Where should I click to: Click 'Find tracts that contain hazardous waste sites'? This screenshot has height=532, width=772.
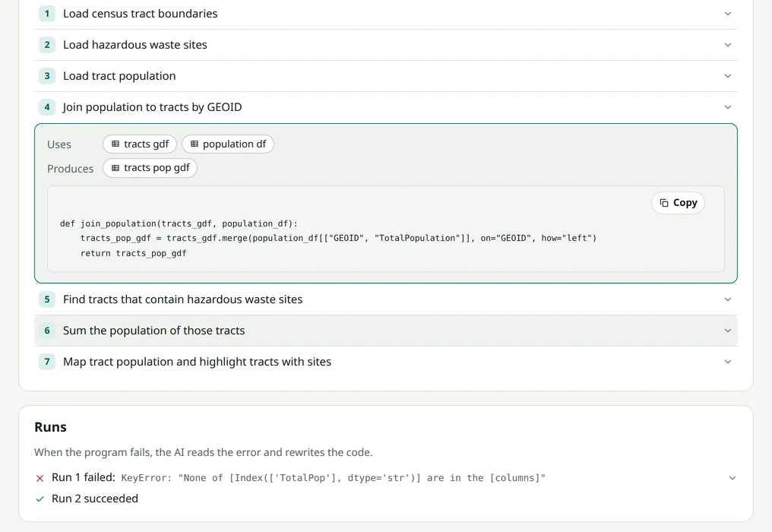pyautogui.click(x=182, y=299)
